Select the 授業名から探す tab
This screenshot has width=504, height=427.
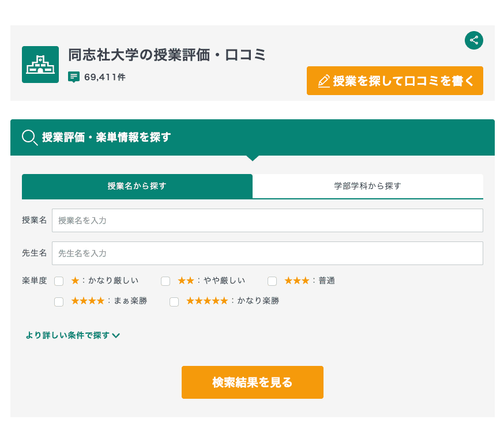point(137,186)
